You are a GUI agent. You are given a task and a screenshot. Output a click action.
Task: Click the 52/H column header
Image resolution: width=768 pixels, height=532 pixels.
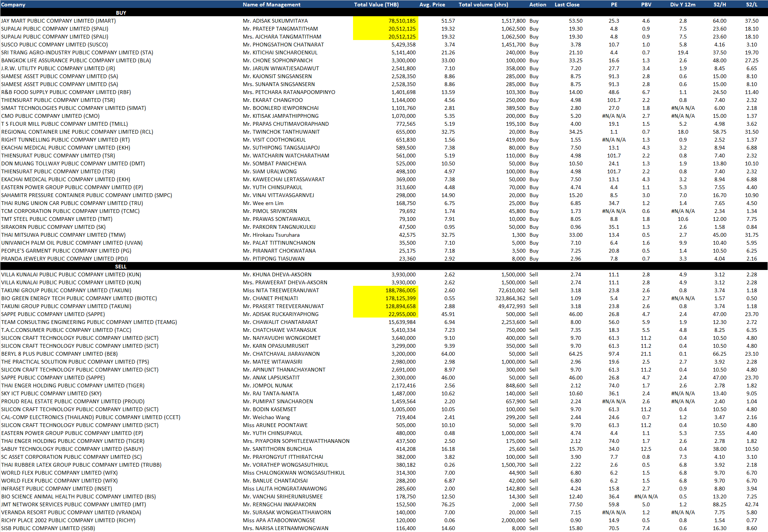click(x=719, y=5)
